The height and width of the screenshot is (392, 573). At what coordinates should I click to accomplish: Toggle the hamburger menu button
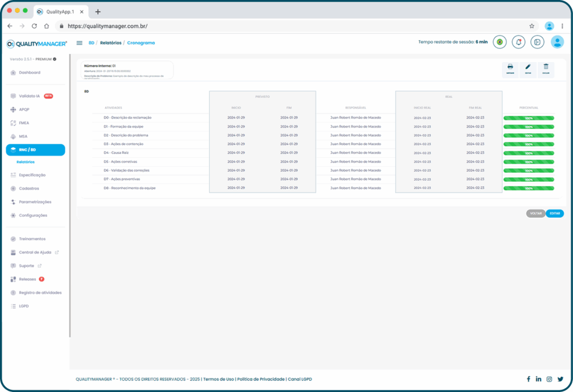79,42
